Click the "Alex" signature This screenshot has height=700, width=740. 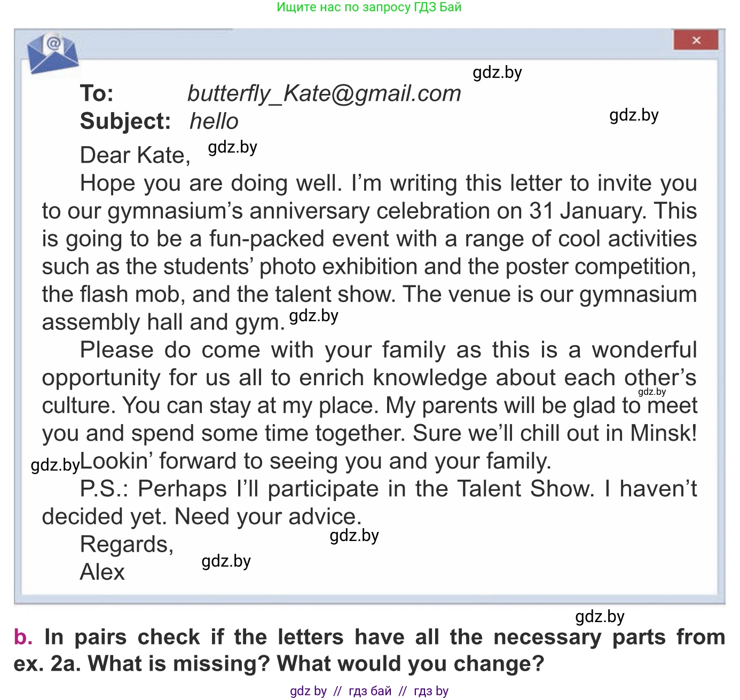(102, 572)
